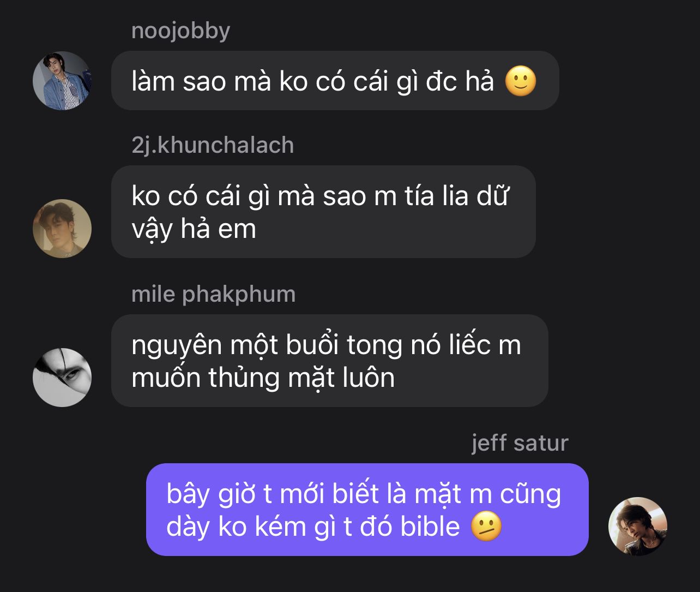Select the smiley emoji in noojobby's message

(521, 82)
